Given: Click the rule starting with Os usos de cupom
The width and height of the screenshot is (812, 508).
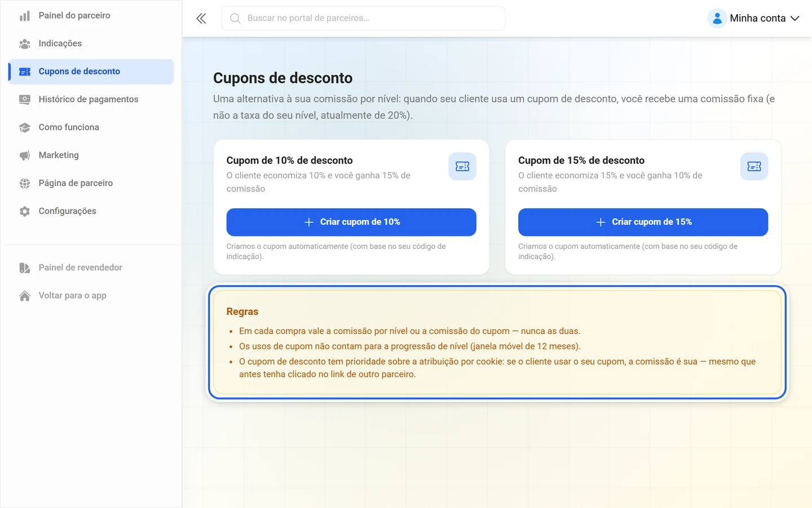Looking at the screenshot, I should point(410,347).
